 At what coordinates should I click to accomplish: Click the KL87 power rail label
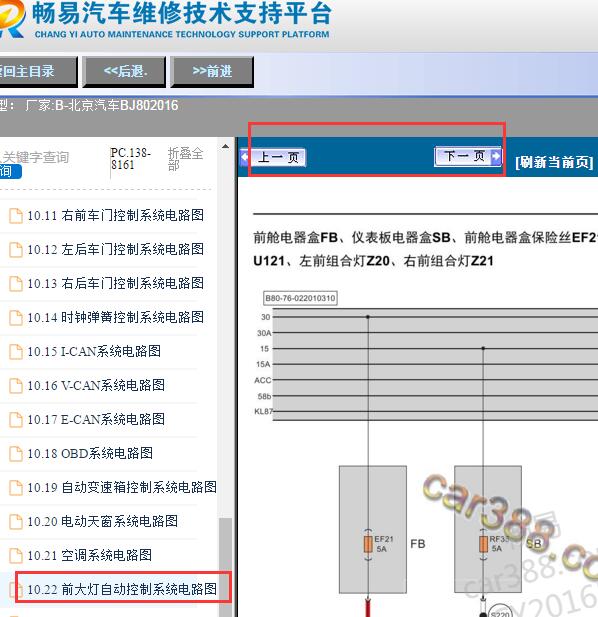264,412
